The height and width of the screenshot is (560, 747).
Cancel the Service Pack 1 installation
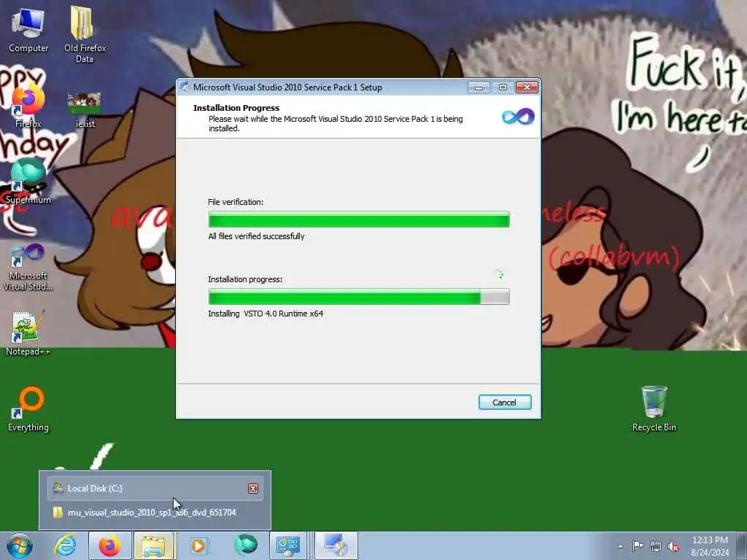(505, 402)
